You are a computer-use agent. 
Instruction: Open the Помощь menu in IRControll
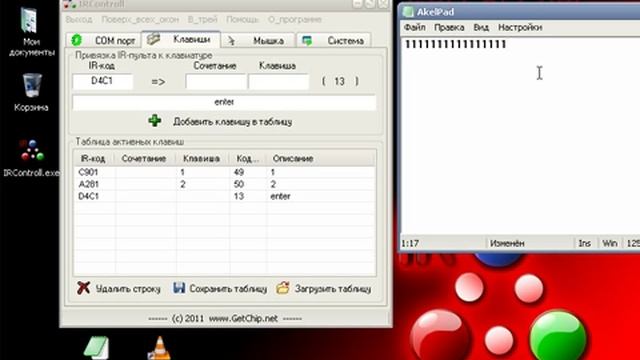tap(242, 19)
